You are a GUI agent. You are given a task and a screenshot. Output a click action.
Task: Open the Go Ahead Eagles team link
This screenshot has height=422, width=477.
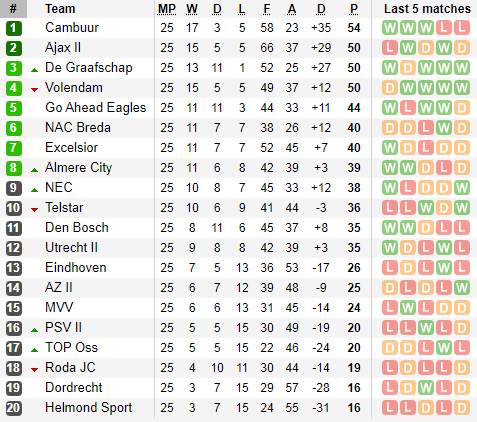coord(96,108)
